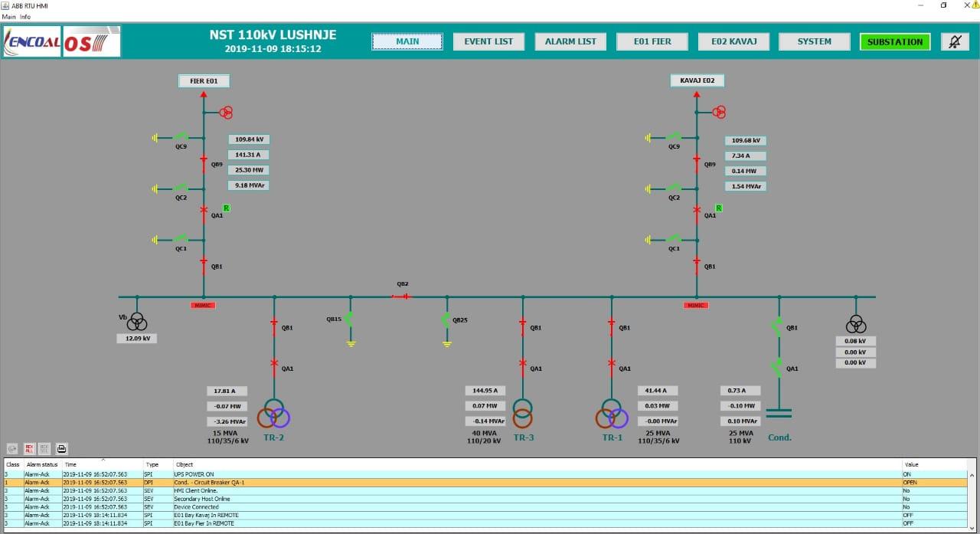The width and height of the screenshot is (980, 534).
Task: Click the red voltage transformer symbol on Fier line
Action: point(226,113)
